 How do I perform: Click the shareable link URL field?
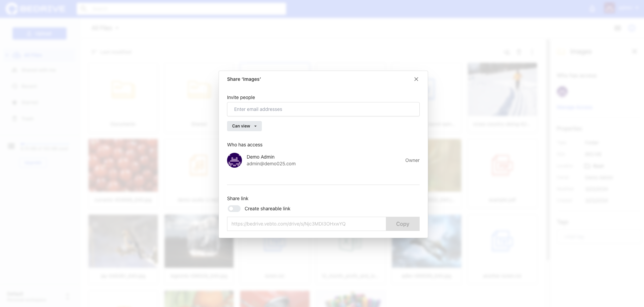coord(306,224)
